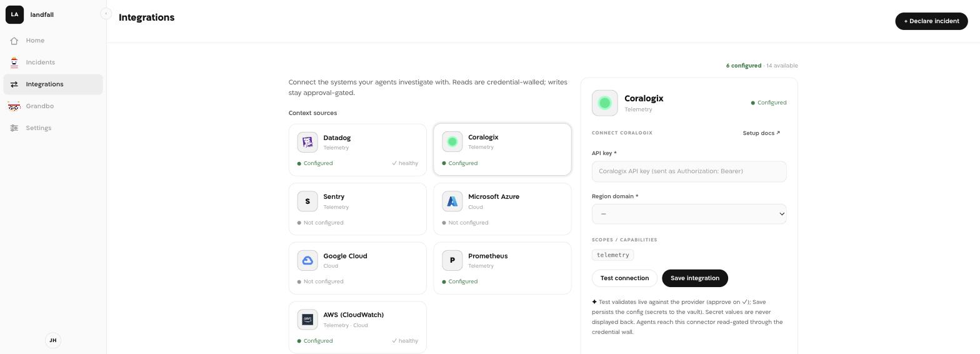Open Grandbo from the sidebar
980x354 pixels.
click(x=53, y=106)
